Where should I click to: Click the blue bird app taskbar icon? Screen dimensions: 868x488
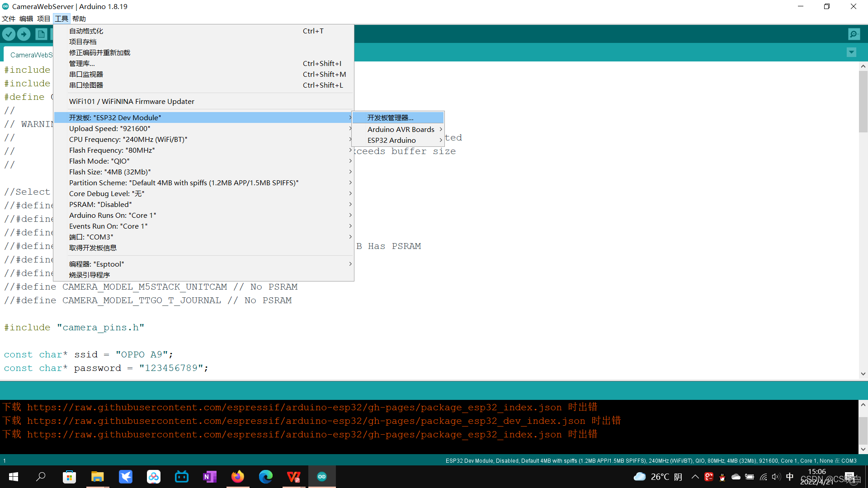click(125, 477)
